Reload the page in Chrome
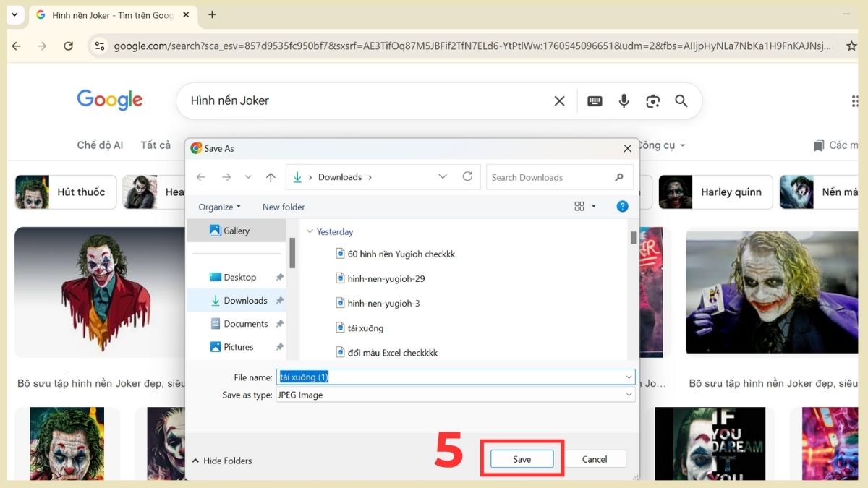The width and height of the screenshot is (868, 488). tap(68, 46)
